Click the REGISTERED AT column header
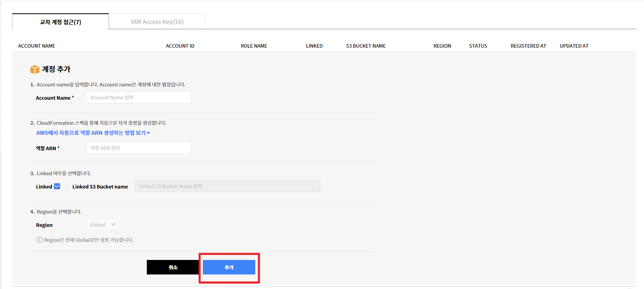Screen dimensions: 644x289 click(x=528, y=46)
